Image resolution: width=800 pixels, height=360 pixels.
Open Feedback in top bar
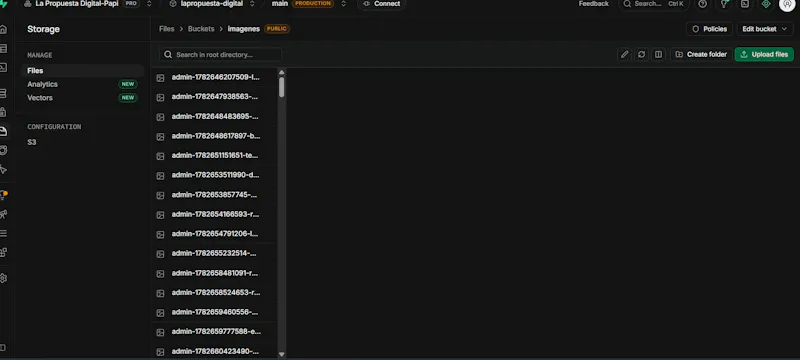[x=593, y=4]
